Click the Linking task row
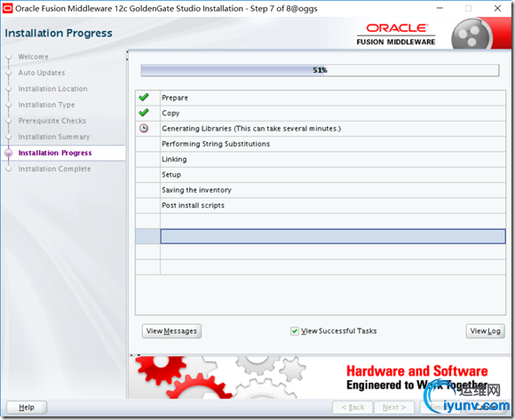This screenshot has height=420, width=515. (321, 159)
